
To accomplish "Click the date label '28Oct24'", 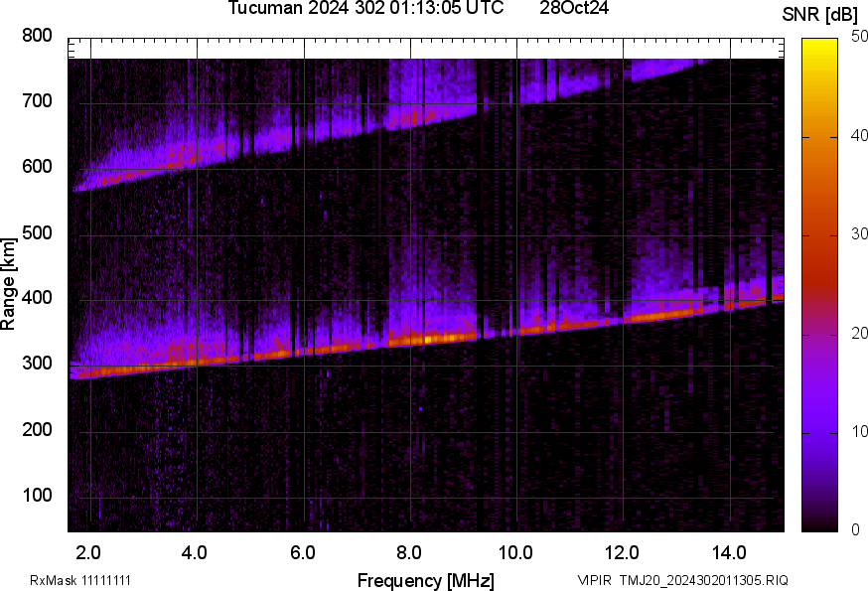I will [x=574, y=8].
